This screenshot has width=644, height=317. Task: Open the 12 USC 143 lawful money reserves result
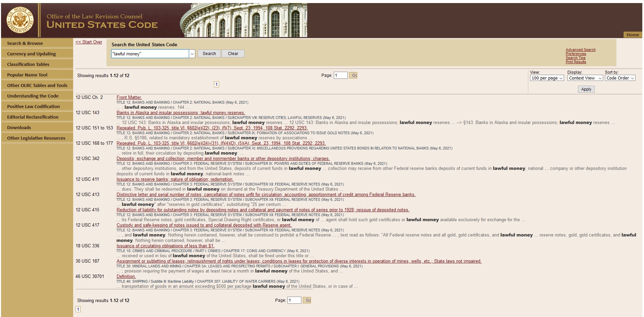point(181,113)
